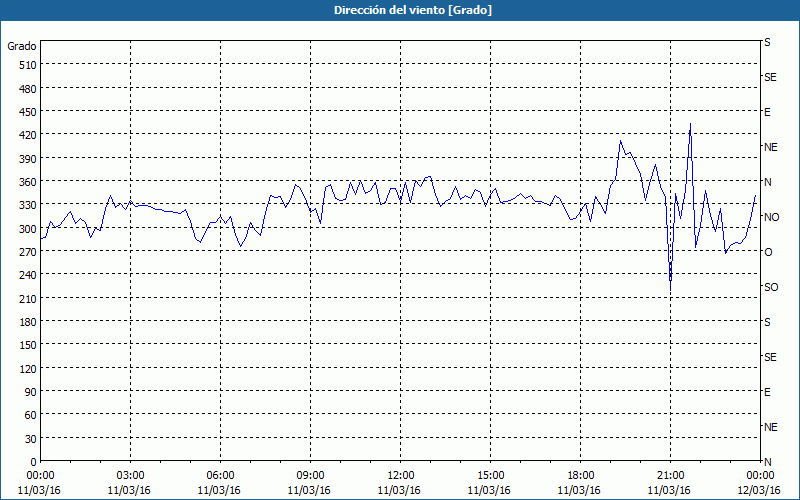Screen dimensions: 800x500
Task: Click the 450 degree axis label
Action: [x=29, y=112]
